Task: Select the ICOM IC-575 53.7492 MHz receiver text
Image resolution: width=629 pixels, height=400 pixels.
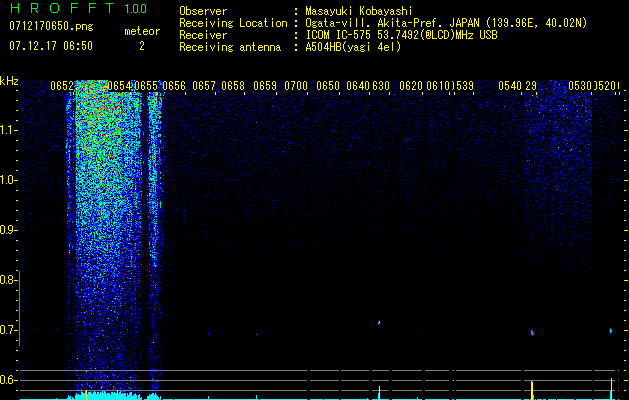Action: [401, 35]
